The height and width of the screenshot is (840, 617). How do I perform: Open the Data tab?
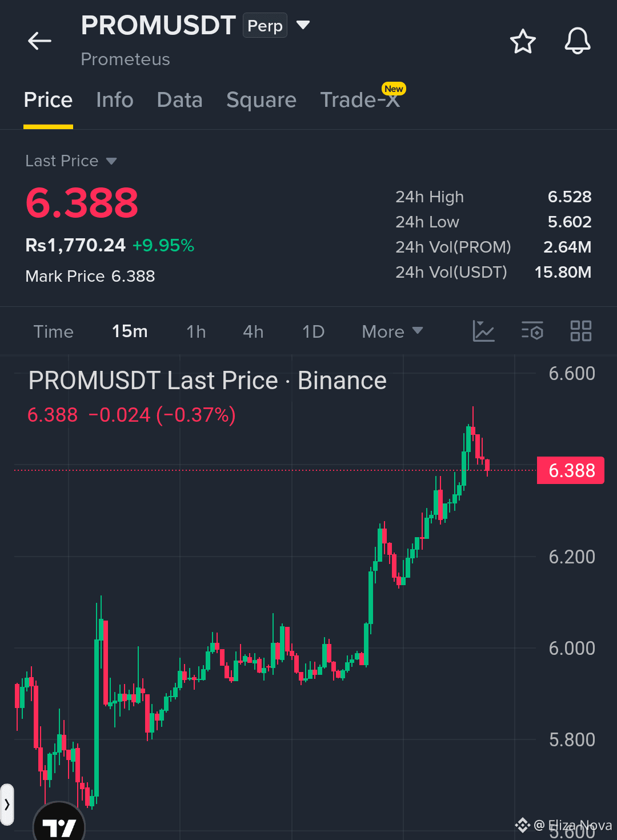coord(179,100)
